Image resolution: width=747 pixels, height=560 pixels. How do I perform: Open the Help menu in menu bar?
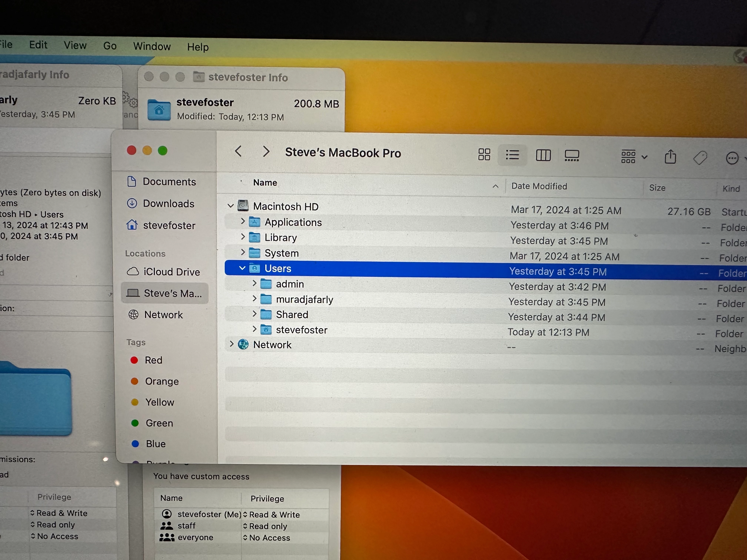pyautogui.click(x=198, y=47)
